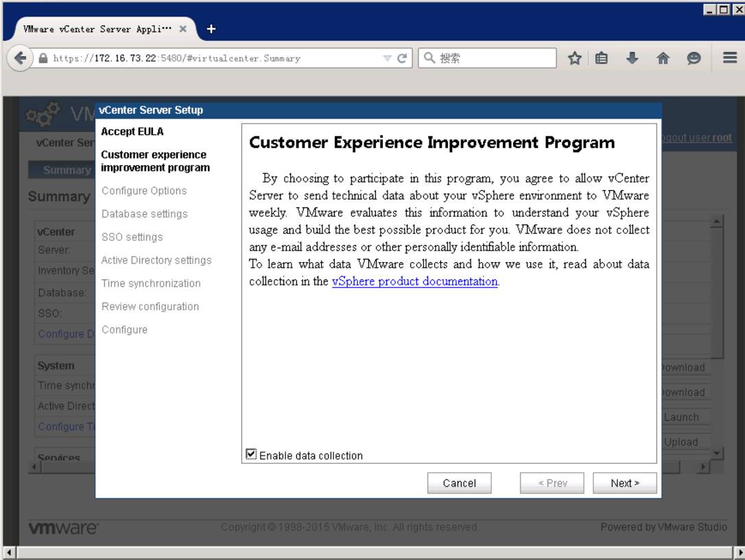The image size is (745, 560).
Task: Open the address bar history dropdown arrow
Action: [x=387, y=58]
